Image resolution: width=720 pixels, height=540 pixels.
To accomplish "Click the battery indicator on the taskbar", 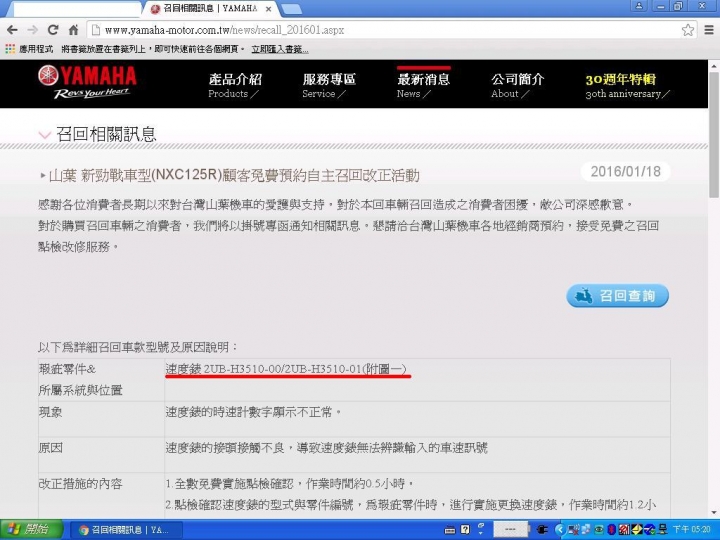I will tap(511, 529).
